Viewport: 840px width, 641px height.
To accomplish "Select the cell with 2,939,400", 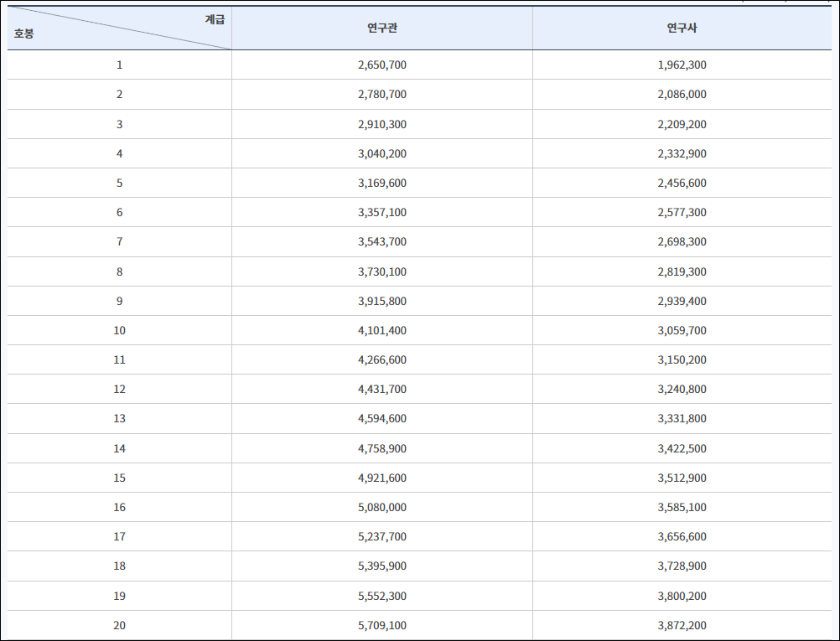I will (682, 301).
